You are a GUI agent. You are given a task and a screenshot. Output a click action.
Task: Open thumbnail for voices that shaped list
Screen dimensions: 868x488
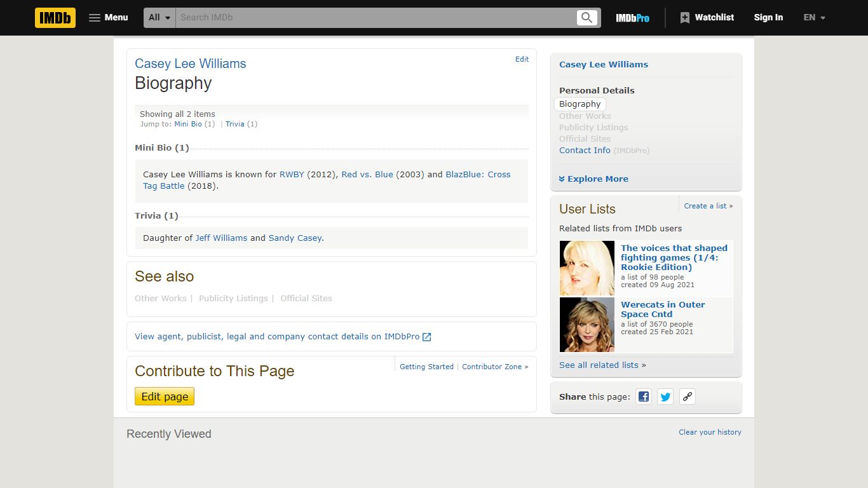tap(587, 268)
